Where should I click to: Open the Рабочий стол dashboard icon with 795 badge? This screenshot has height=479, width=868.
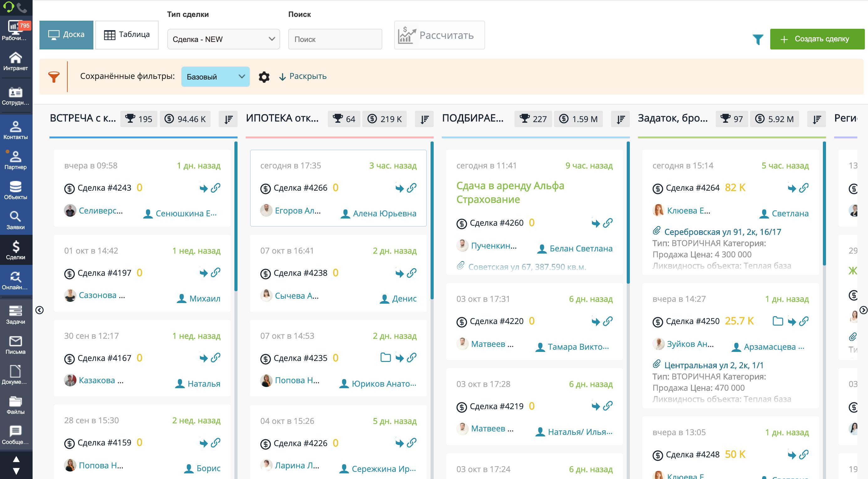(15, 30)
